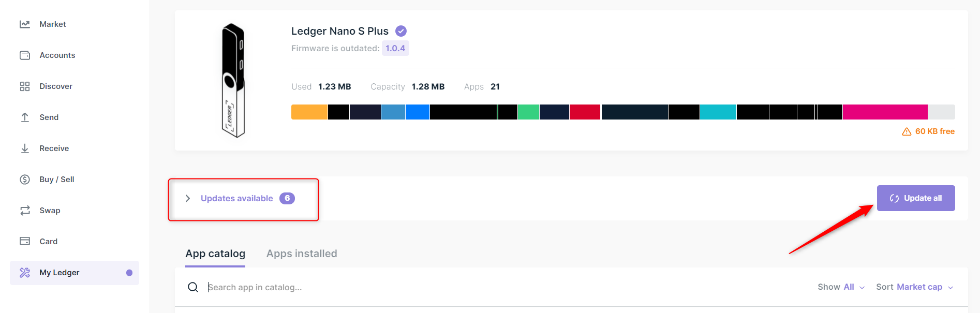The height and width of the screenshot is (313, 980).
Task: Click the Market chart icon in sidebar
Action: click(x=25, y=24)
